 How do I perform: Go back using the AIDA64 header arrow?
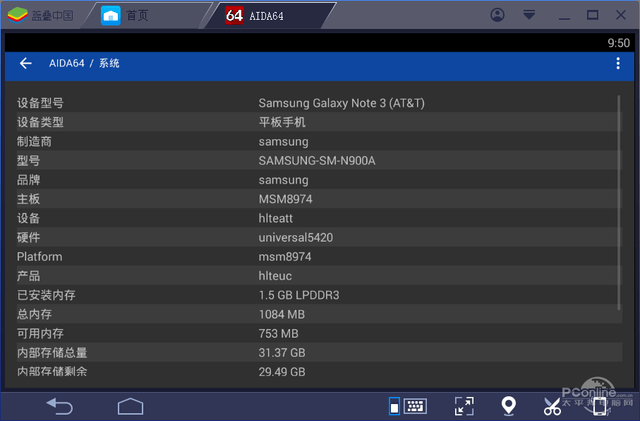coord(26,63)
